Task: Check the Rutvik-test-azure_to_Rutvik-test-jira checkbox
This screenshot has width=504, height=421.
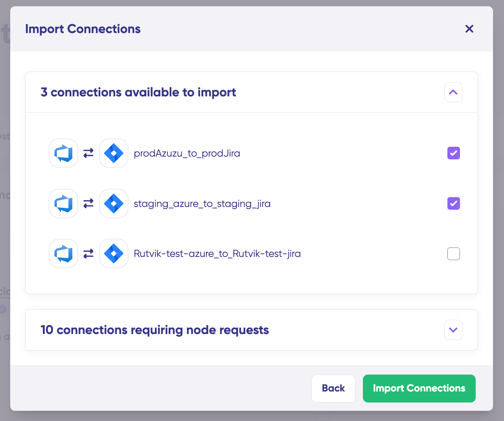Action: pos(454,254)
